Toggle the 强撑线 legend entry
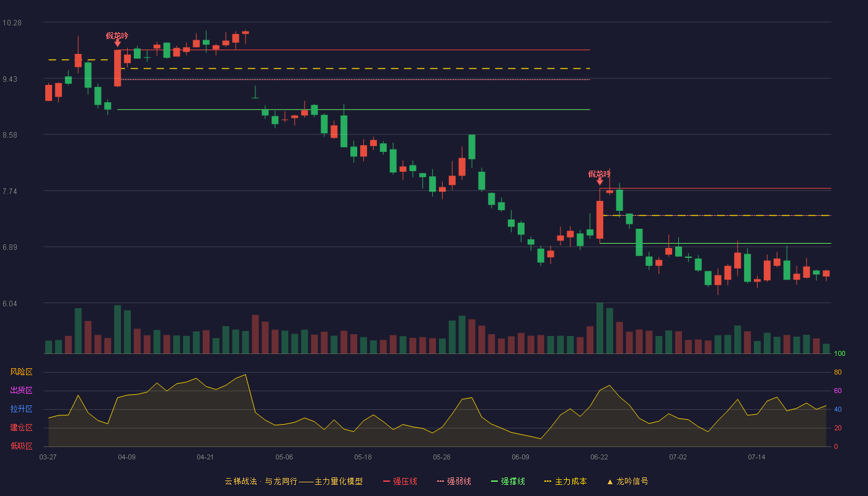Screen dimensions: 868x496 (508, 481)
